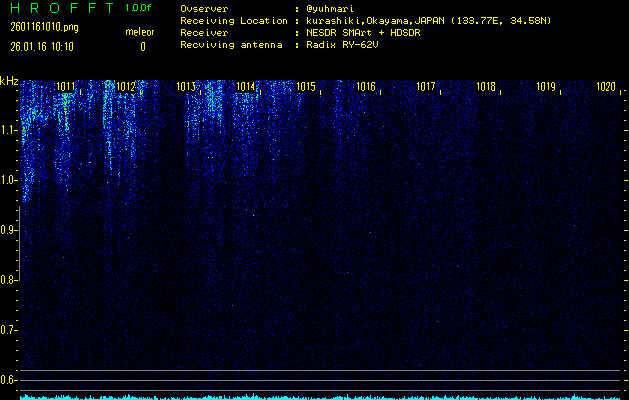Click the 0.6 frequency axis label
This screenshot has height=400, width=629.
pyautogui.click(x=9, y=379)
